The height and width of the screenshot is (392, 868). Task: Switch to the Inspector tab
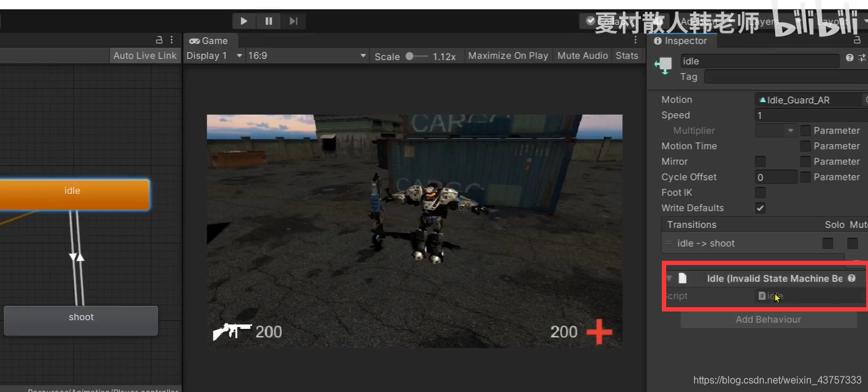(x=680, y=41)
